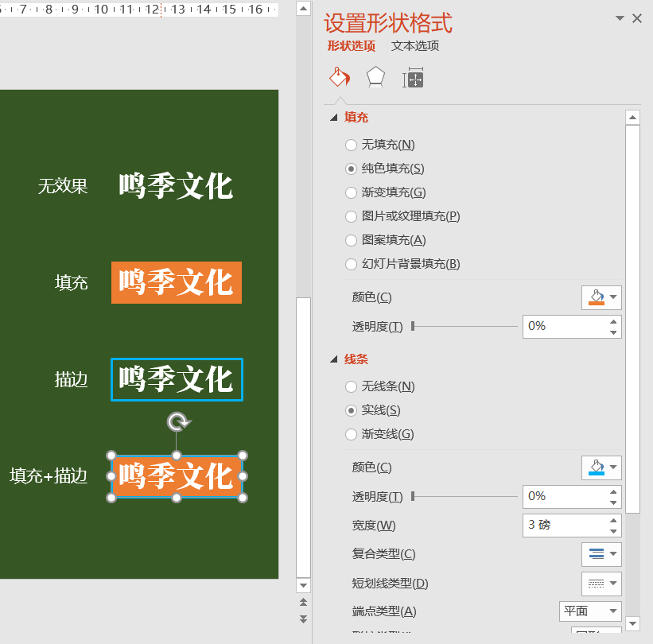653x644 pixels.
Task: Select 图片或纹理填充 radio button
Action: (351, 216)
